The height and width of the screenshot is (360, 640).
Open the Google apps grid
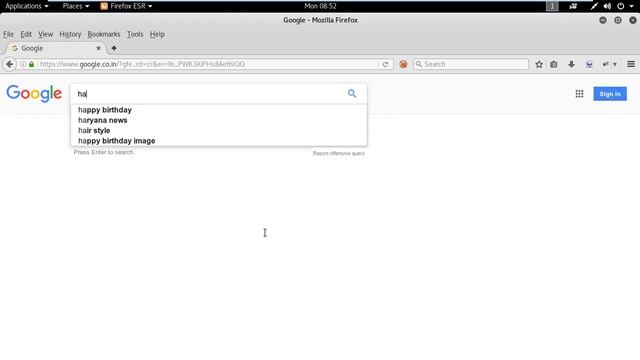tap(579, 94)
